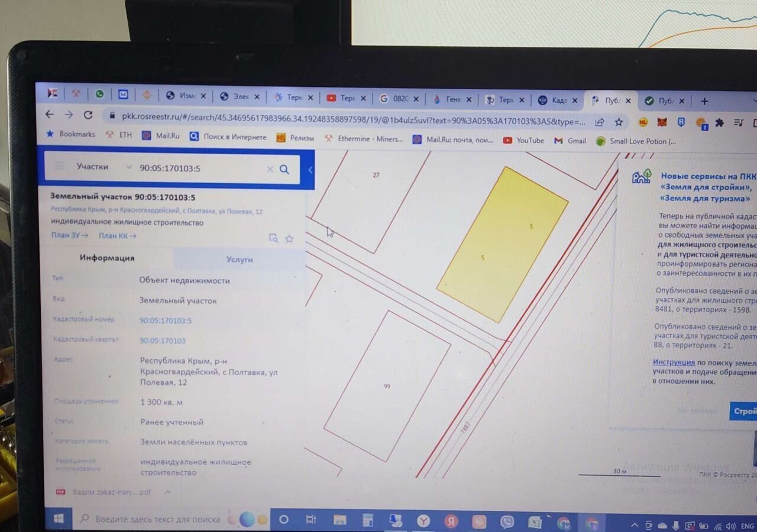Open File Explorer from taskbar
Screen dimensions: 757x532
[339, 521]
